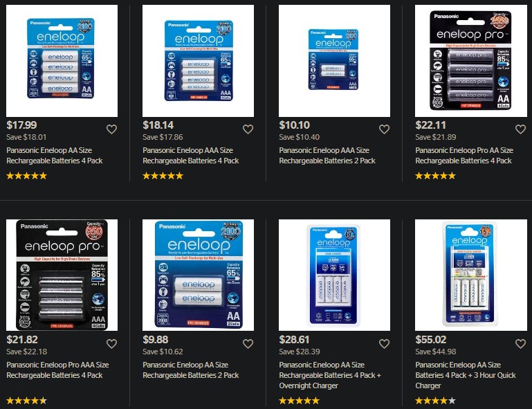Favorite the $17.99 Eneloop AA 4 Pack

[x=111, y=129]
